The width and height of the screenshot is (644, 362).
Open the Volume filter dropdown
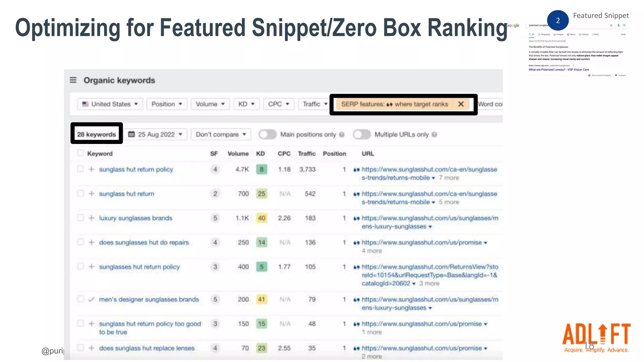[210, 104]
